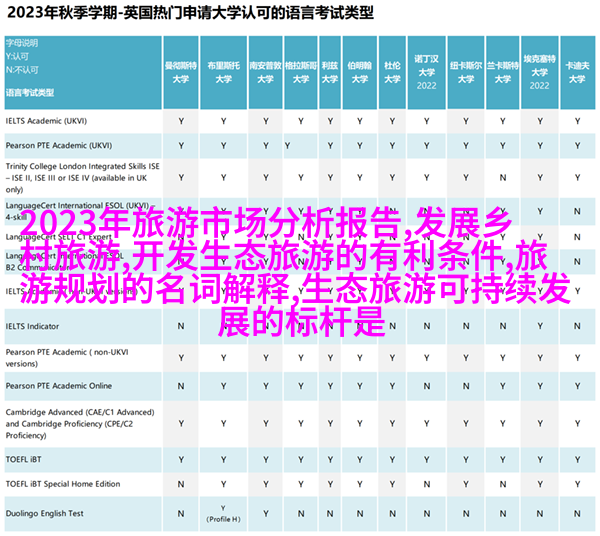Click Y under 伯明翰大学 in Pearson PTE non-UKVI row
This screenshot has height=536, width=600.
360,358
